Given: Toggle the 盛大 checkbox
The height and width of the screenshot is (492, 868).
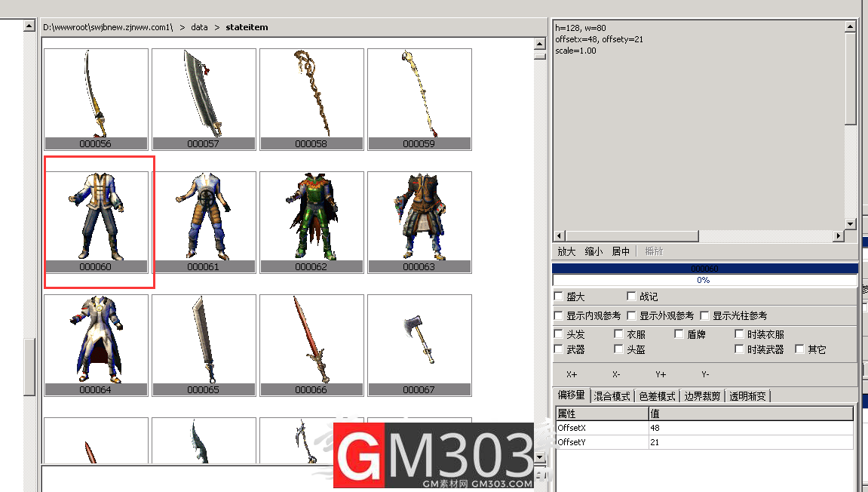Looking at the screenshot, I should (559, 297).
